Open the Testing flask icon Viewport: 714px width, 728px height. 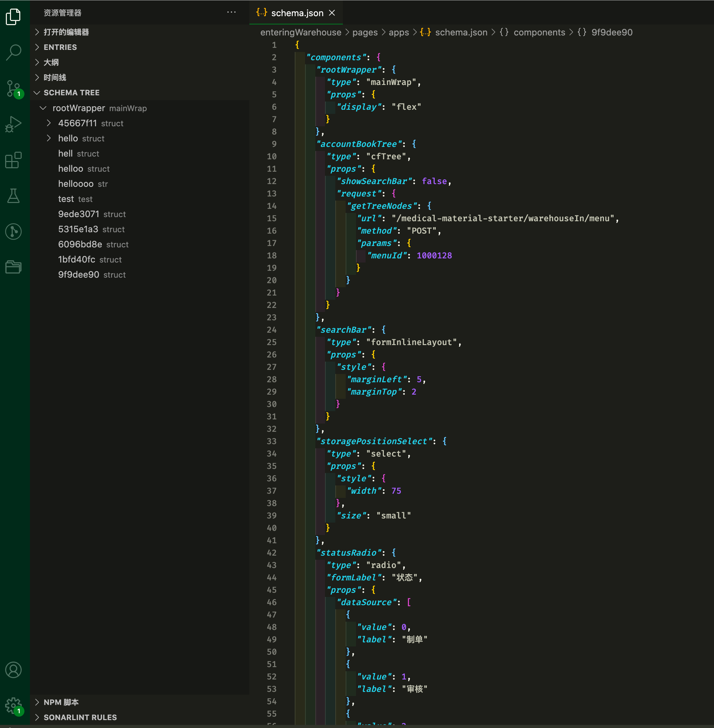pos(13,196)
